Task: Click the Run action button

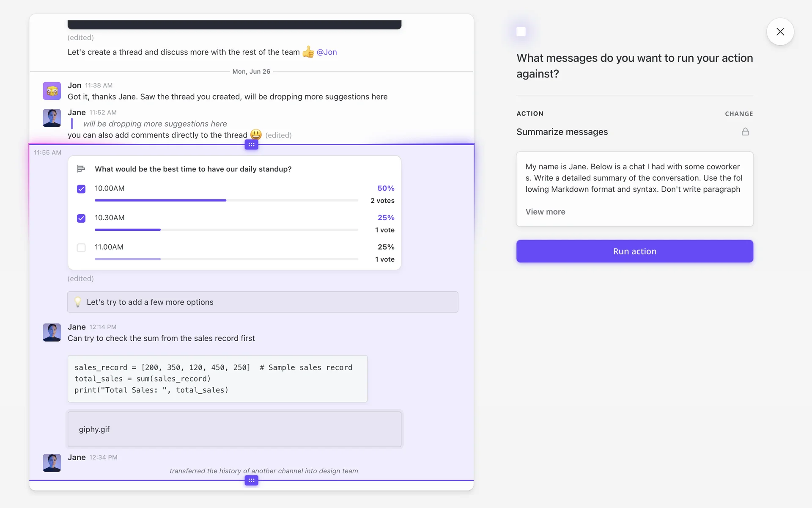Action: point(634,251)
